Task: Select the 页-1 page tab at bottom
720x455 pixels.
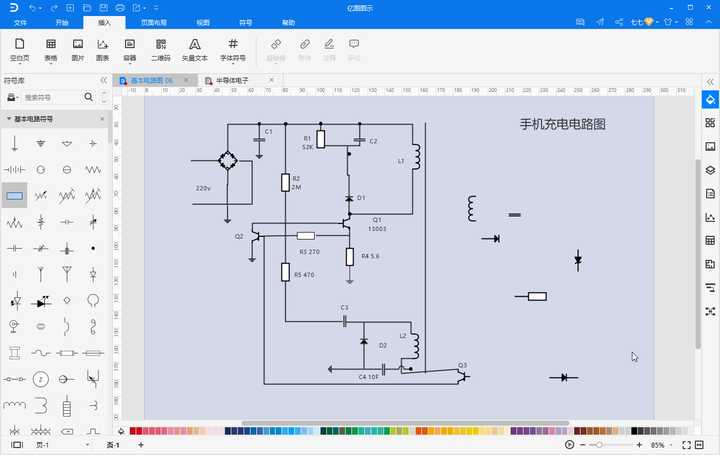Action: click(x=113, y=445)
